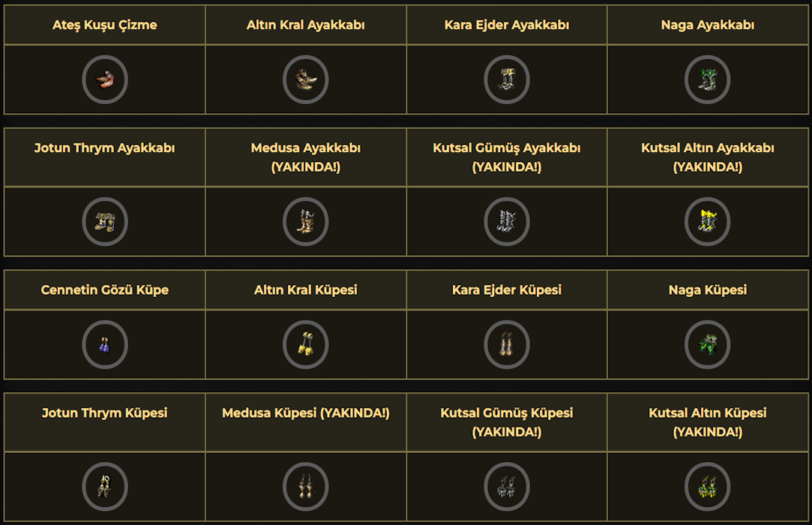Click the Ateş Kuşu Çizme boot icon
This screenshot has width=812, height=525.
(105, 79)
